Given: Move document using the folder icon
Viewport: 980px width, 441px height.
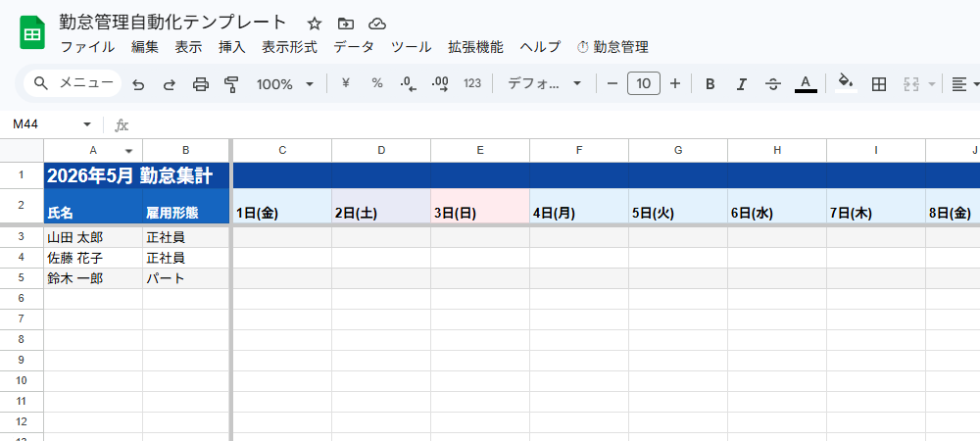Looking at the screenshot, I should (x=346, y=24).
